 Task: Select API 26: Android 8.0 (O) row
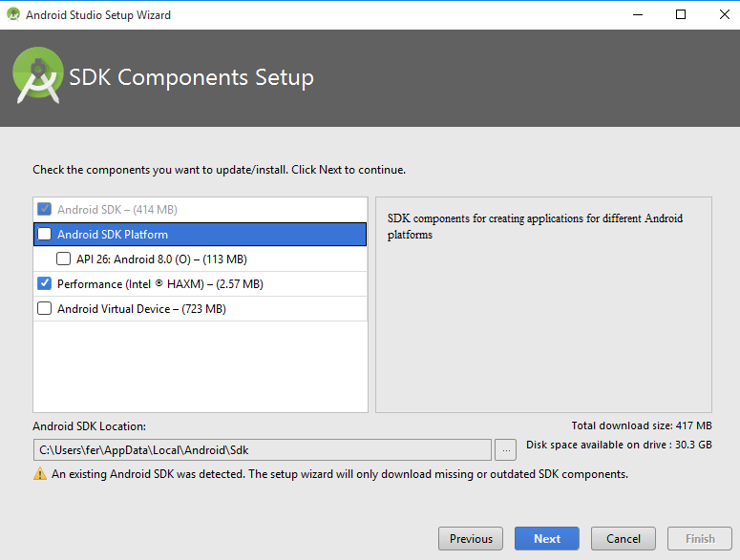pos(201,259)
